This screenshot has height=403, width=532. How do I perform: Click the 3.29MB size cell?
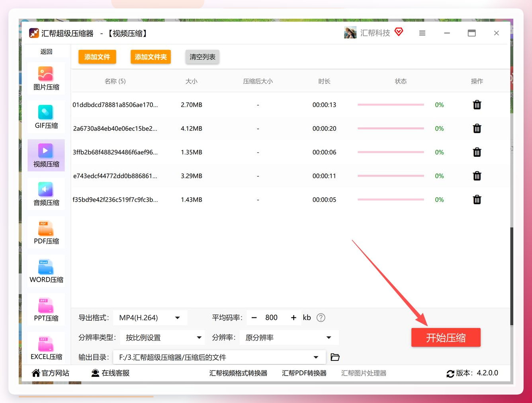192,176
